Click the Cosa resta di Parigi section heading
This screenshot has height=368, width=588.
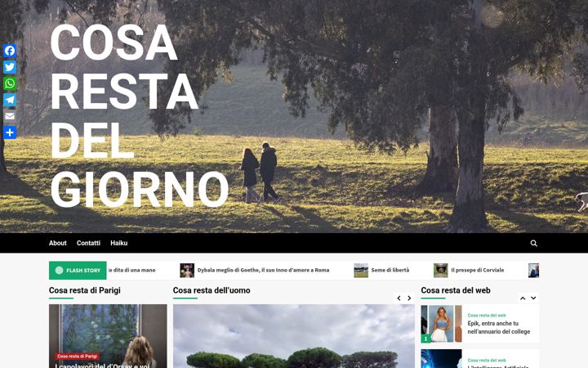(85, 290)
